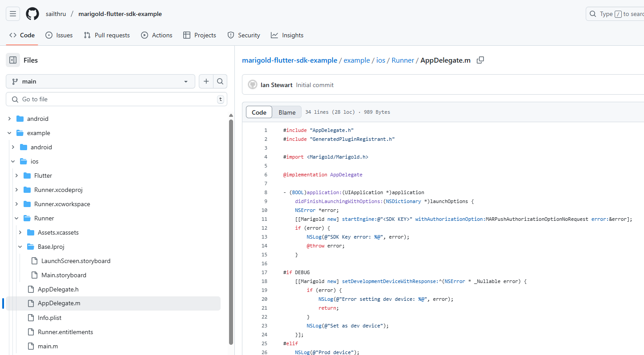The image size is (644, 355).
Task: Expand the Flutter folder
Action: [16, 176]
